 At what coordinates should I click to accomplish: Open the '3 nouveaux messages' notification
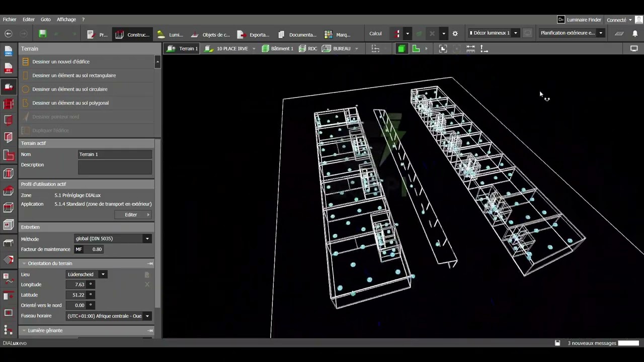(x=592, y=343)
